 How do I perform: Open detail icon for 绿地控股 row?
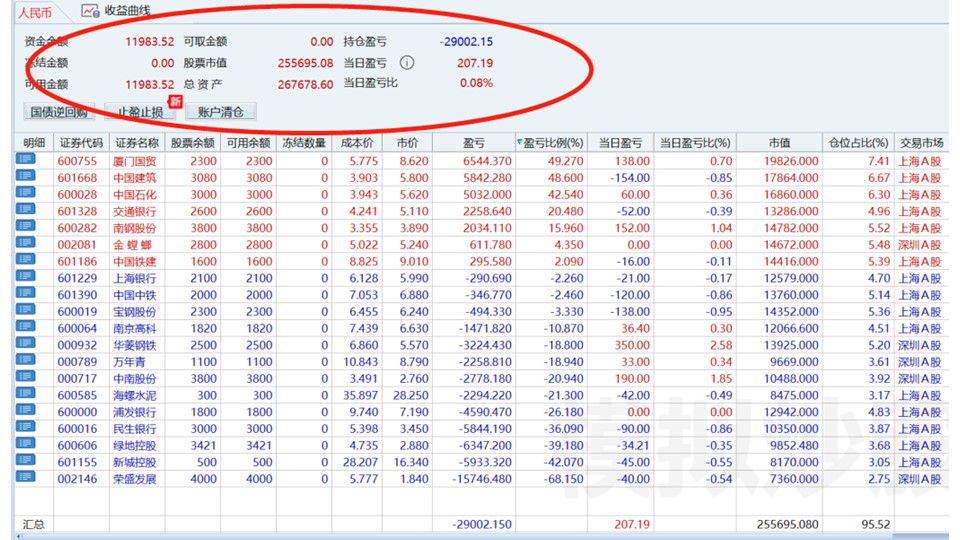click(x=26, y=444)
